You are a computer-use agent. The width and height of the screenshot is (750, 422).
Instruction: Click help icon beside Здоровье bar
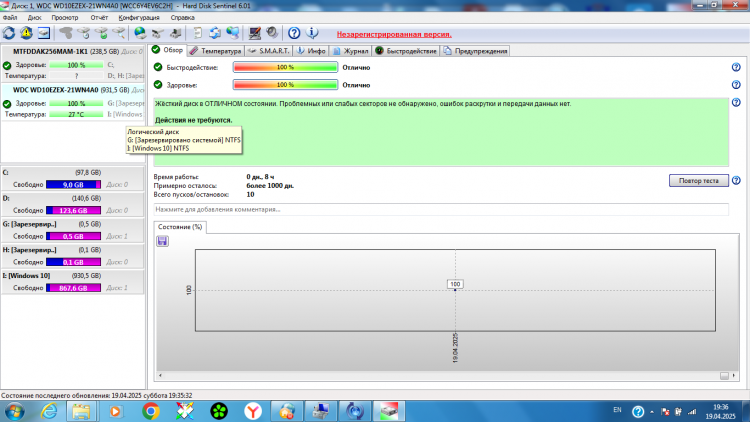point(736,85)
